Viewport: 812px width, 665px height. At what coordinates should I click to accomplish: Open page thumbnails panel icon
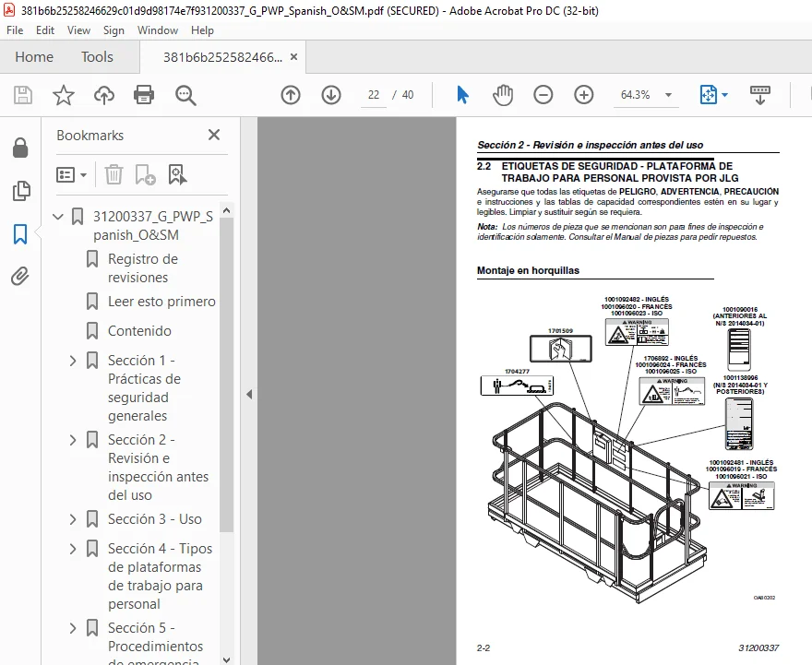(x=20, y=191)
